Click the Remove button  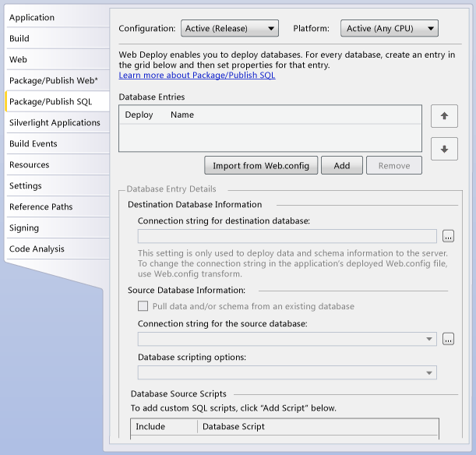[394, 165]
